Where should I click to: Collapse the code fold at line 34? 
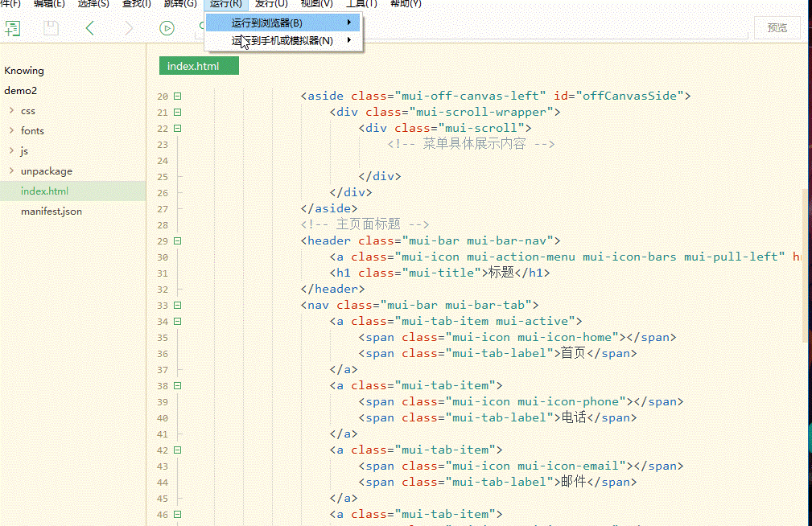point(177,322)
